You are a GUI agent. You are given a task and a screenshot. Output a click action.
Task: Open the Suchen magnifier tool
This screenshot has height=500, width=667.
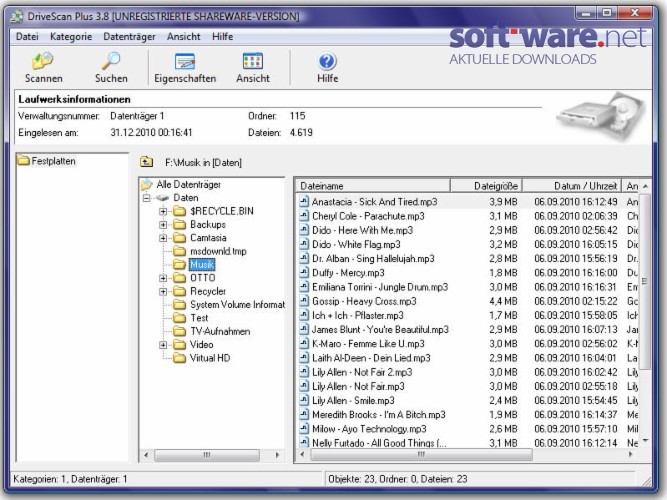coord(111,61)
